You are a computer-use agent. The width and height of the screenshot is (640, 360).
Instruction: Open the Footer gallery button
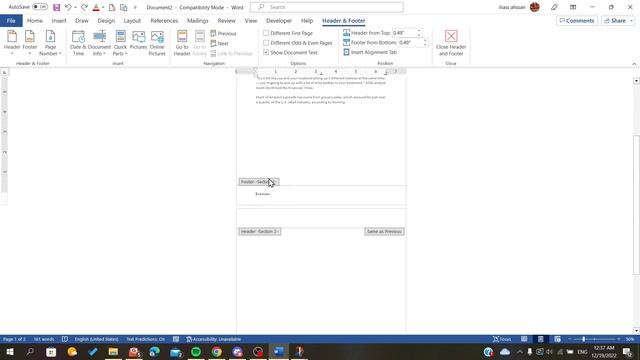pos(30,42)
